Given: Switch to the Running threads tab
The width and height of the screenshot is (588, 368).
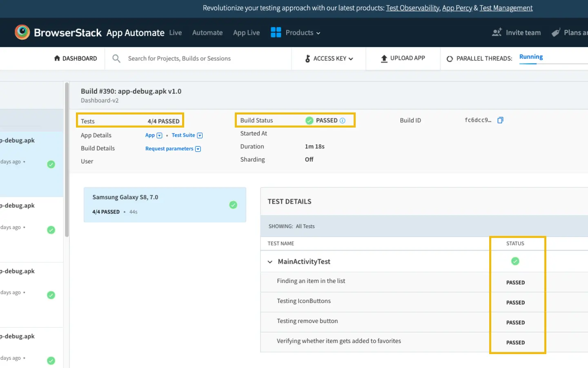Looking at the screenshot, I should pyautogui.click(x=531, y=57).
